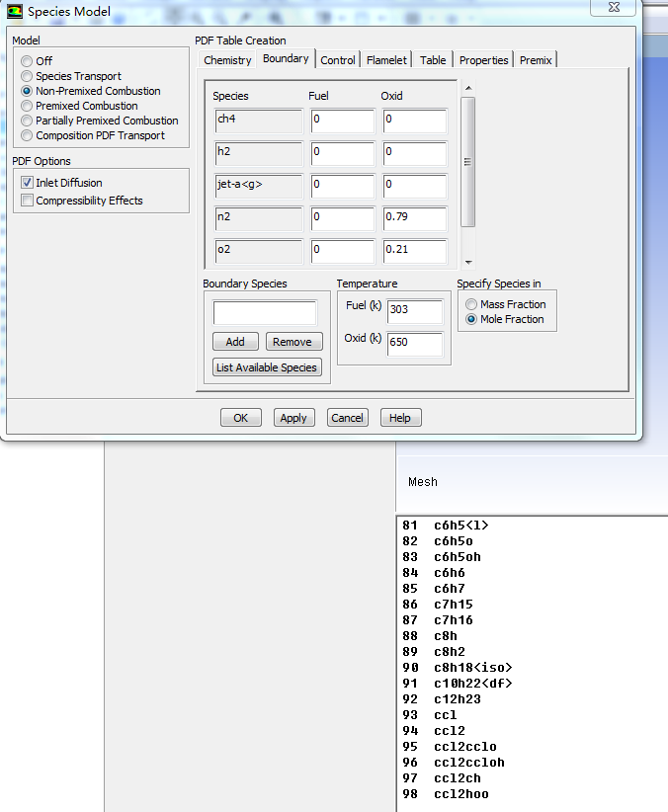Image resolution: width=668 pixels, height=812 pixels.
Task: Click Add boundary species button
Action: tap(235, 341)
